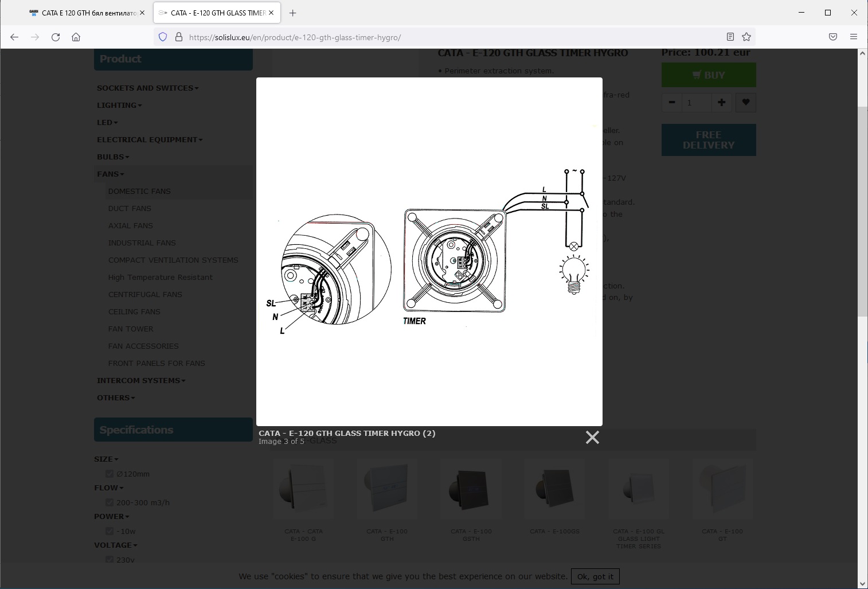Viewport: 868px width, 589px height.
Task: Toggle Firefox reader view icon
Action: (x=730, y=37)
